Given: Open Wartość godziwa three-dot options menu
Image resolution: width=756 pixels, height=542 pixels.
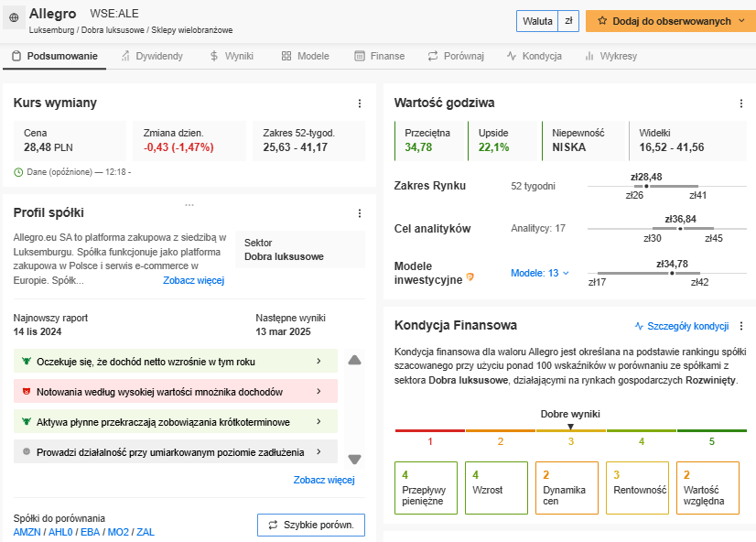Looking at the screenshot, I should [x=741, y=103].
